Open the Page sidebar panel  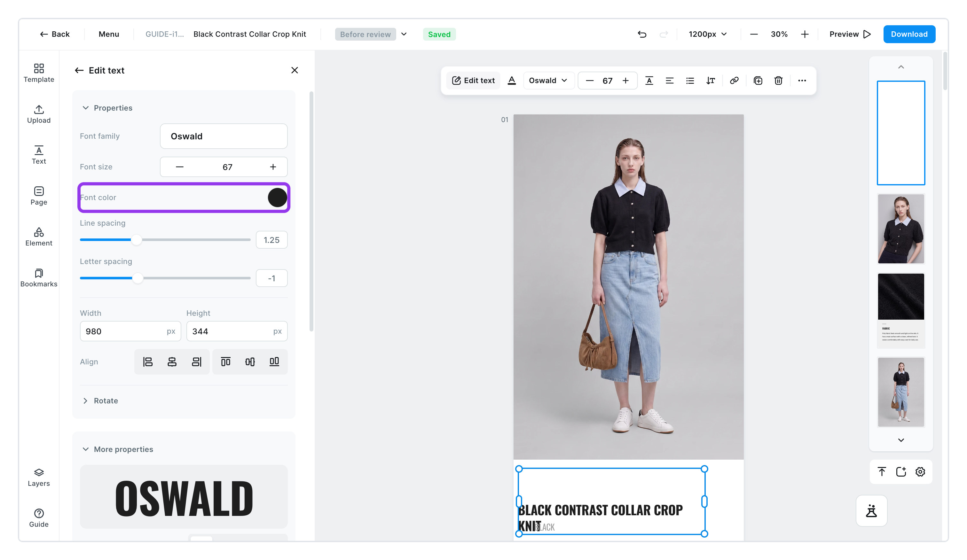pyautogui.click(x=39, y=196)
